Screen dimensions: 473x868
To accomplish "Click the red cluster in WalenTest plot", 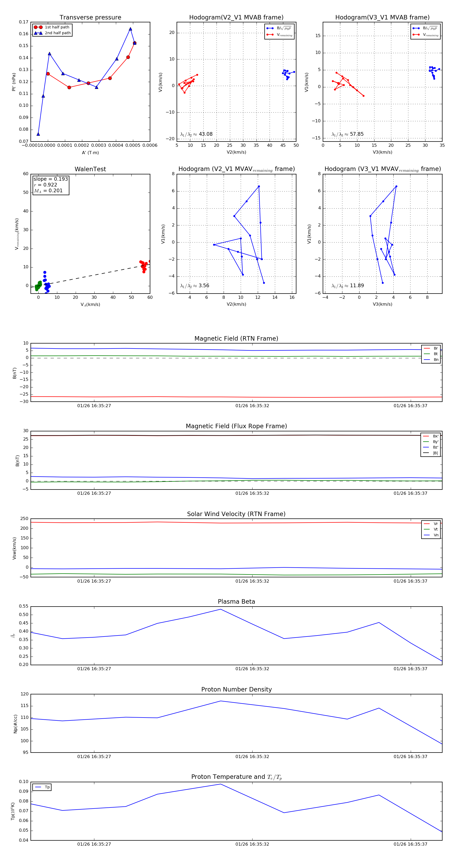I will (x=144, y=265).
